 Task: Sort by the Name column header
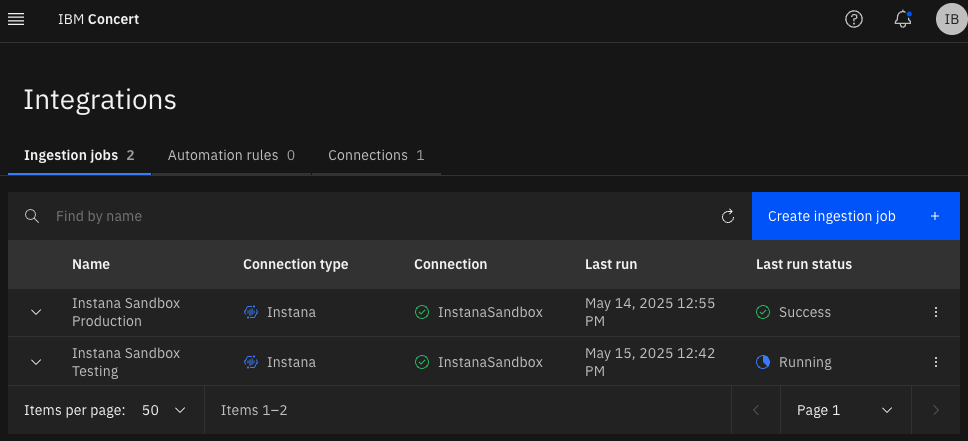click(91, 264)
